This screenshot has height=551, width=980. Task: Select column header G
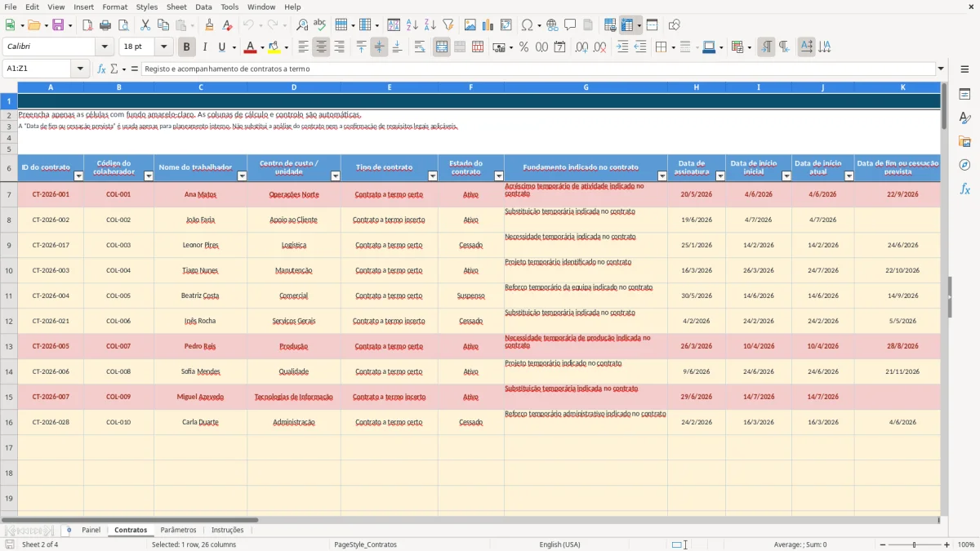(x=586, y=87)
